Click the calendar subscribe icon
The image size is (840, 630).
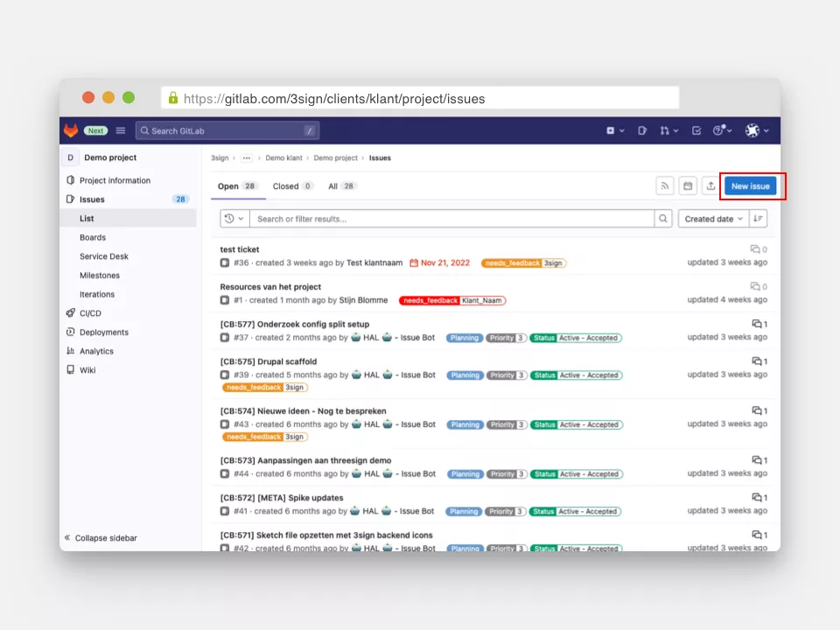point(688,186)
